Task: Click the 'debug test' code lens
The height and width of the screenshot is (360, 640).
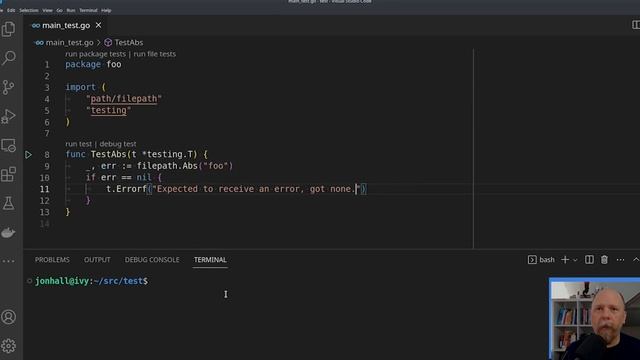Action: pyautogui.click(x=118, y=144)
